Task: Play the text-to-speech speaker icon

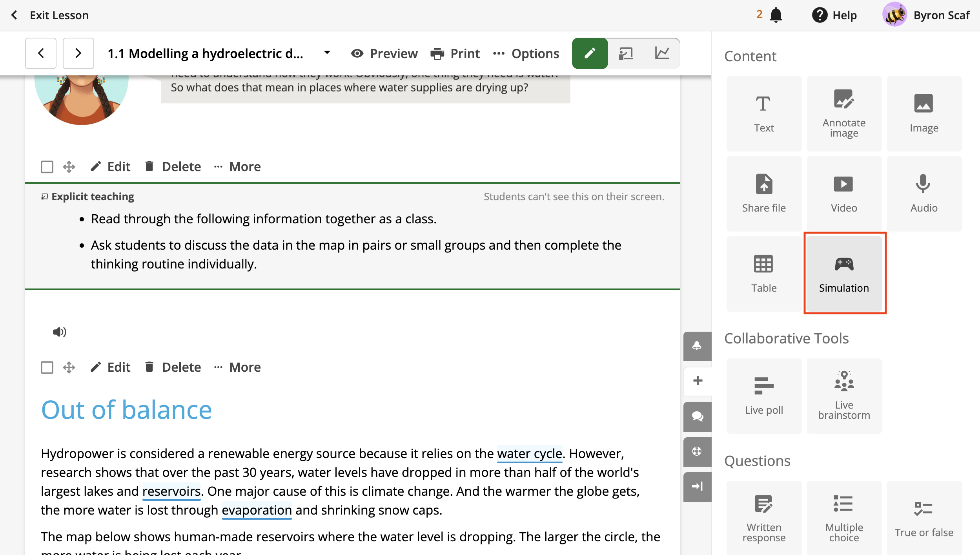Action: pyautogui.click(x=59, y=332)
